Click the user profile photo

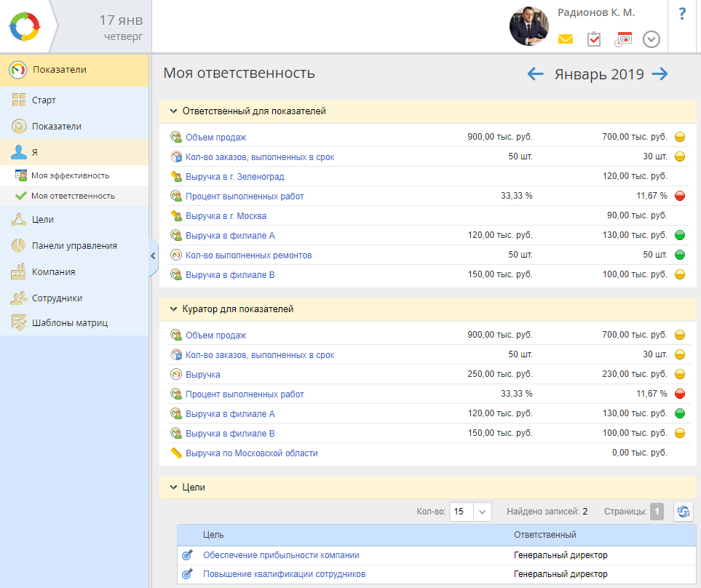point(529,27)
